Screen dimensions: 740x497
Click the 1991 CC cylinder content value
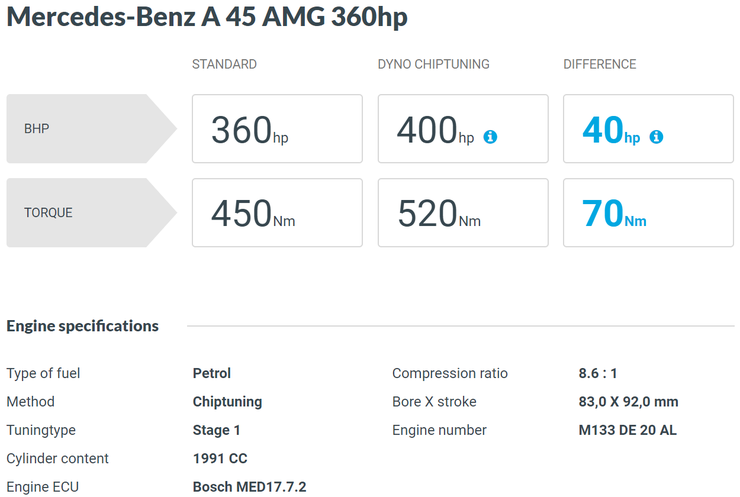click(x=220, y=458)
